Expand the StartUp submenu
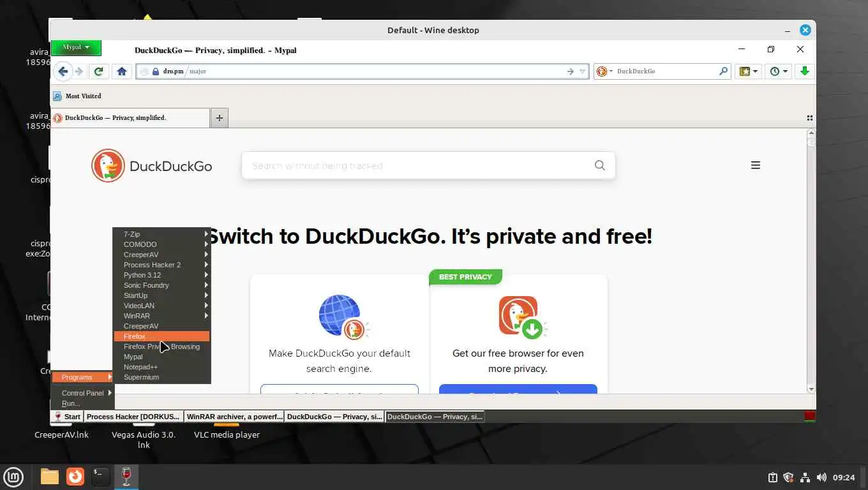868x490 pixels. 161,295
